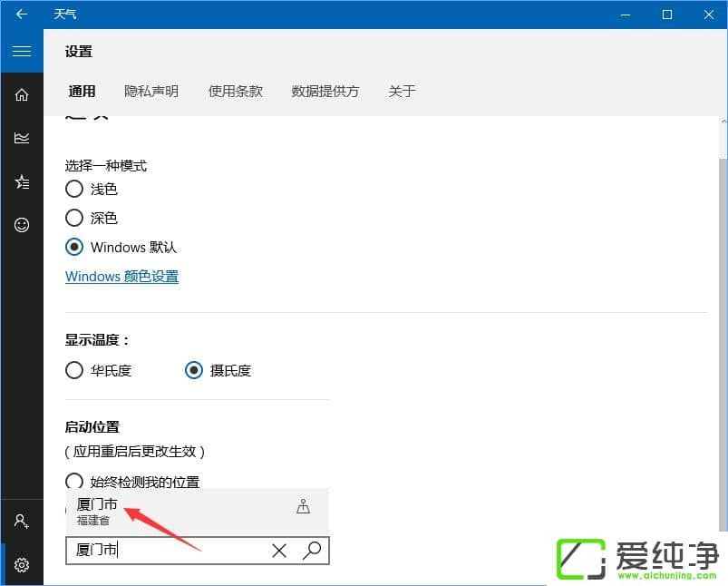
Task: Enable 始终检测我的位置 option
Action: (73, 482)
